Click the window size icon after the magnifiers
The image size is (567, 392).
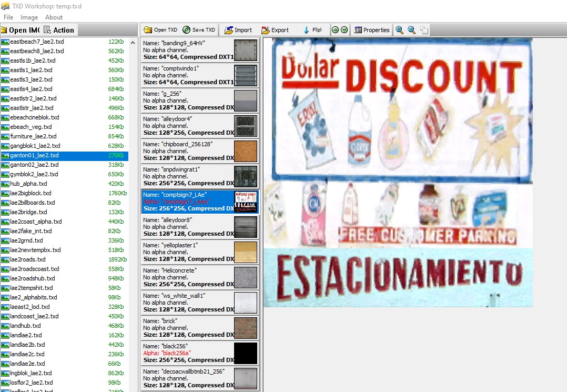(x=424, y=30)
